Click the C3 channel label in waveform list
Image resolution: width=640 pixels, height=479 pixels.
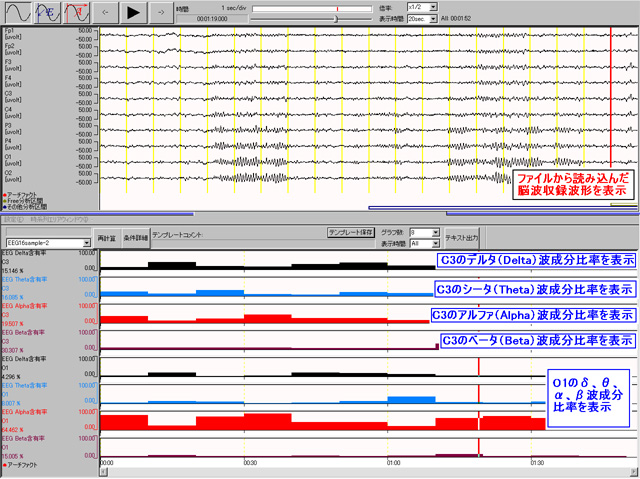[8, 93]
